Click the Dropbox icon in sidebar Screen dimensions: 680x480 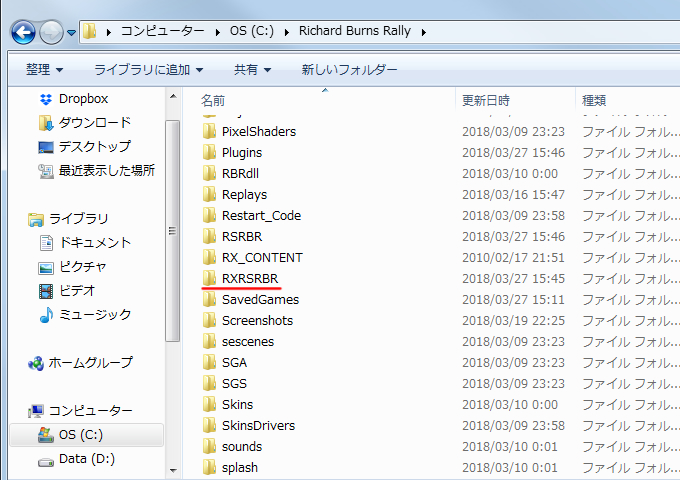[x=46, y=99]
